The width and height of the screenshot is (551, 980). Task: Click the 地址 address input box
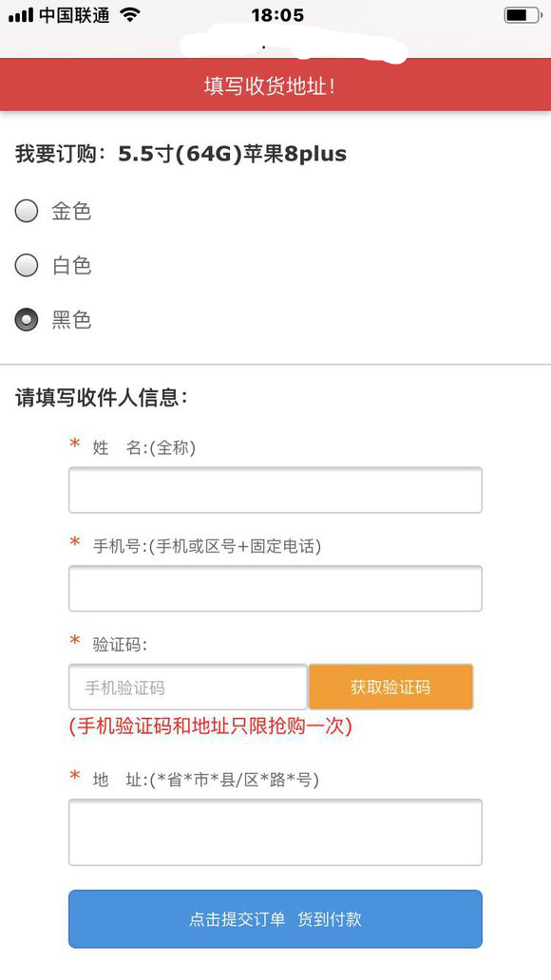[x=275, y=832]
